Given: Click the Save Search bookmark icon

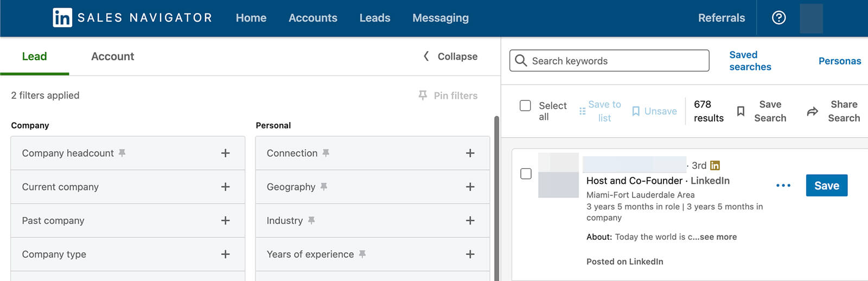Looking at the screenshot, I should 741,111.
